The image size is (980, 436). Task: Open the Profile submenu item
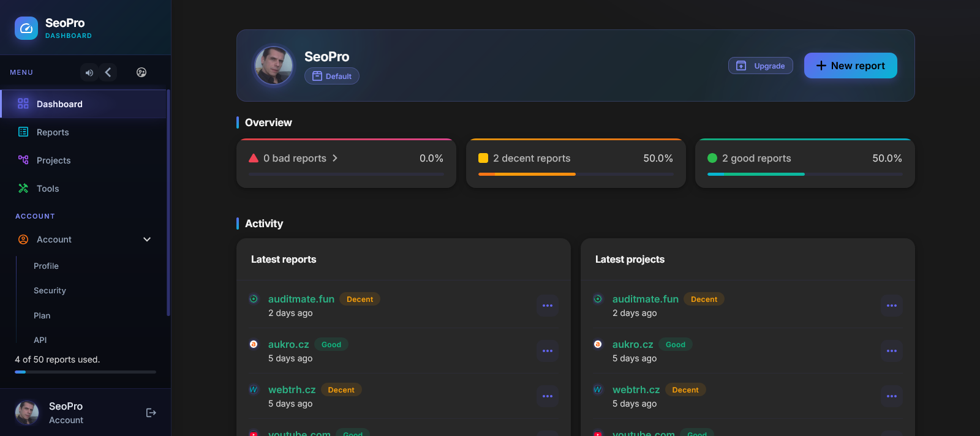click(x=46, y=266)
